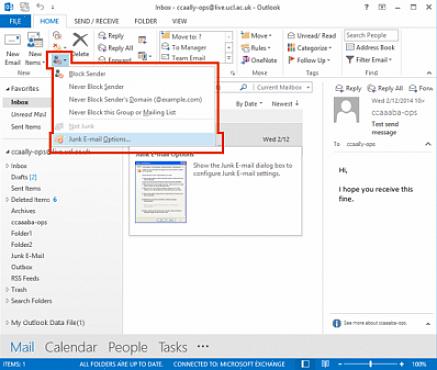Click the Reply button in ribbon
The width and height of the screenshot is (437, 370).
111,36
